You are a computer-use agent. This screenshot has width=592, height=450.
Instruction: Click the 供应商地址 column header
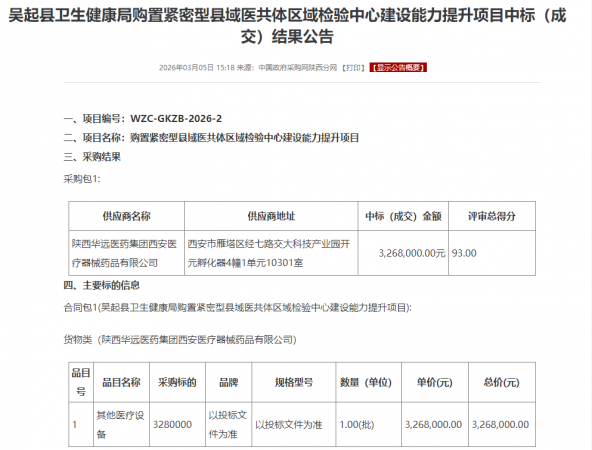tap(271, 216)
